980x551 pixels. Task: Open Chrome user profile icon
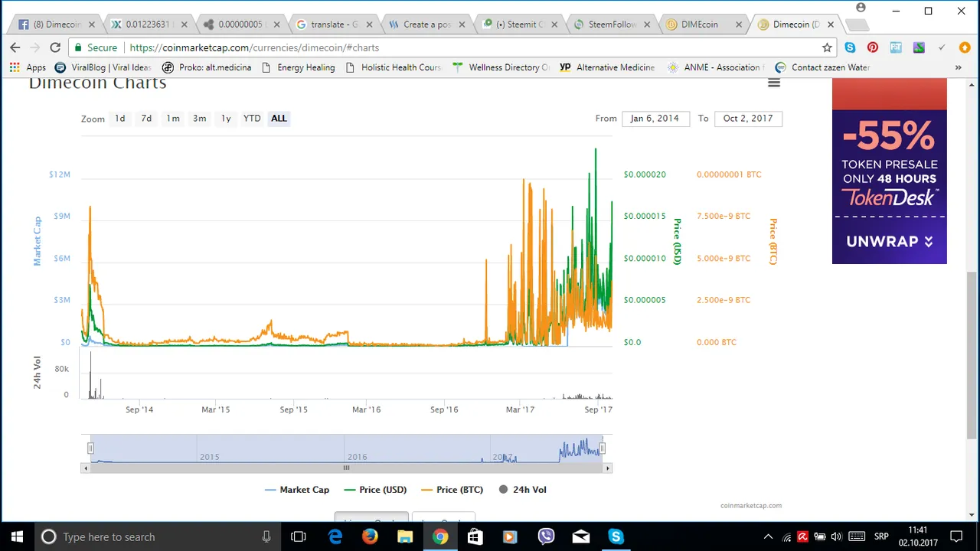(x=861, y=8)
